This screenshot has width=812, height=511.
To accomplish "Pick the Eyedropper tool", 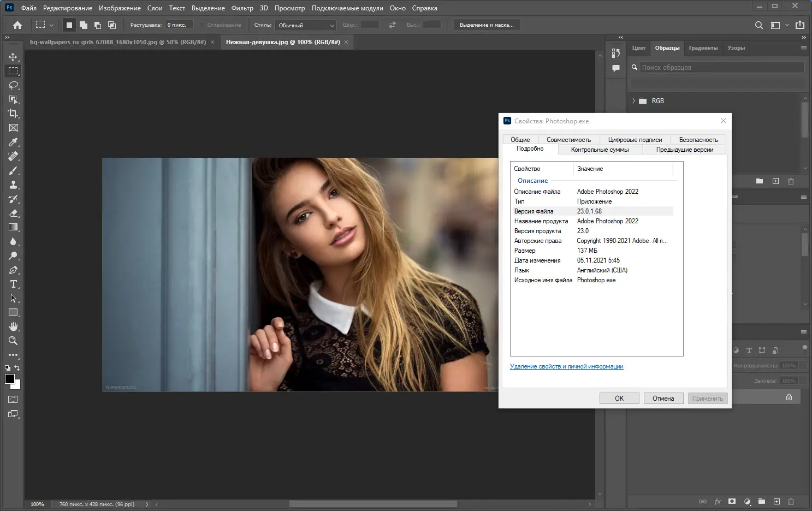I will tap(13, 142).
